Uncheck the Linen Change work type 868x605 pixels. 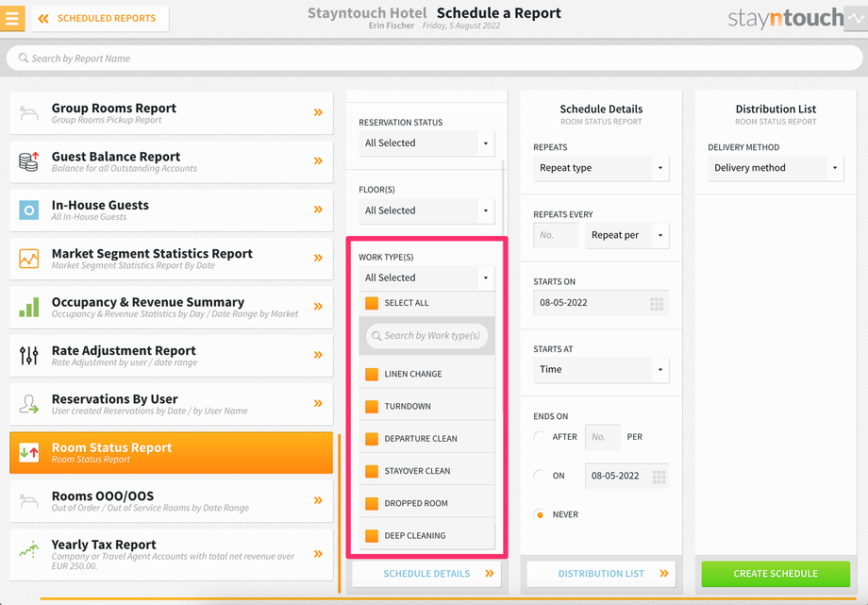point(372,374)
